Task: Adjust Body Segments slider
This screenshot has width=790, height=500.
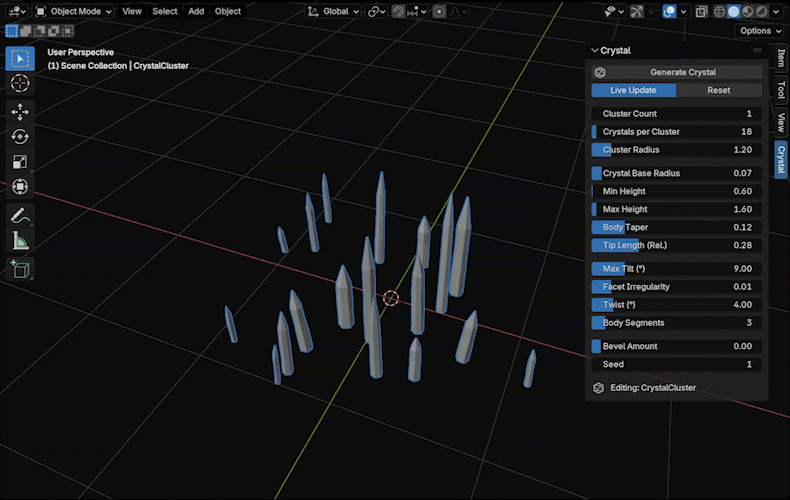Action: (677, 323)
